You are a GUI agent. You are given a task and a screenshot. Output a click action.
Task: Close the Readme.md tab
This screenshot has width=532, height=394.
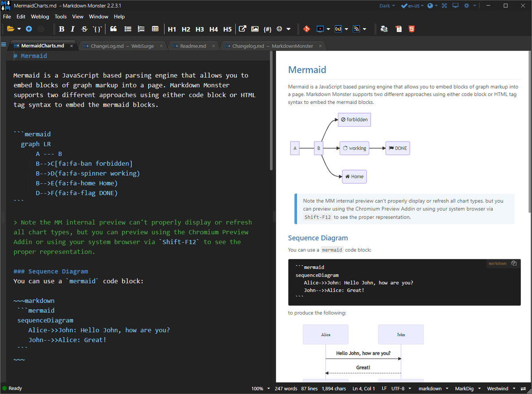214,46
